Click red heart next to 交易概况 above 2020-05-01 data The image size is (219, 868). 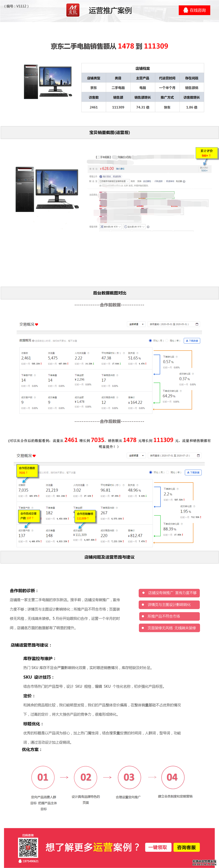coord(37,325)
